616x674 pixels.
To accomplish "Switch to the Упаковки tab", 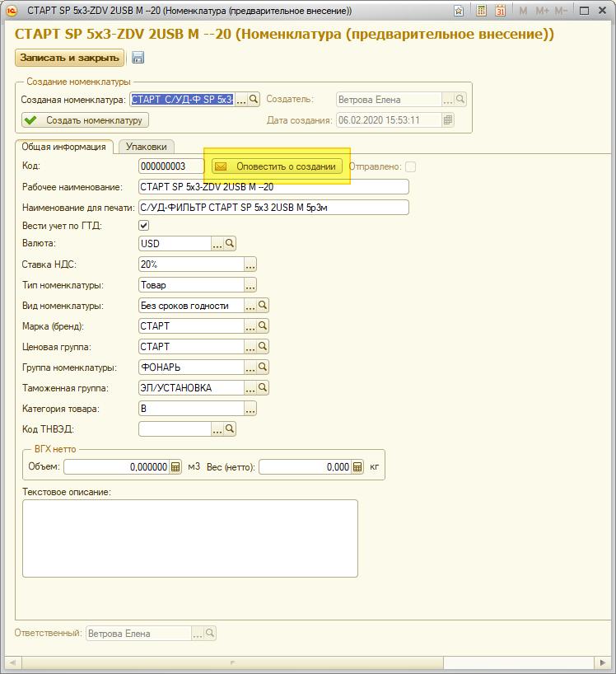I will 145,147.
